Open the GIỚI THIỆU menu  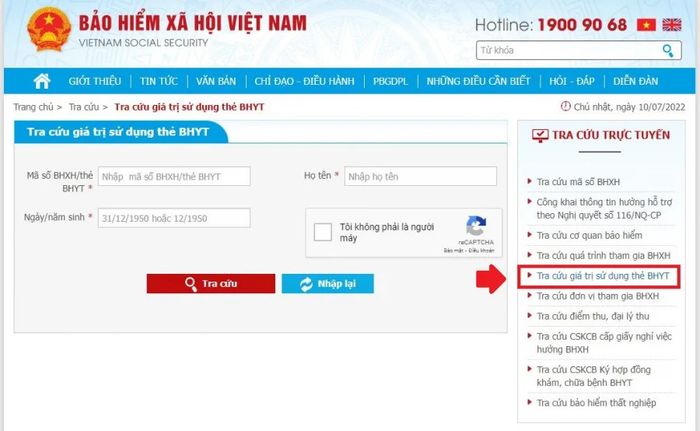click(95, 81)
